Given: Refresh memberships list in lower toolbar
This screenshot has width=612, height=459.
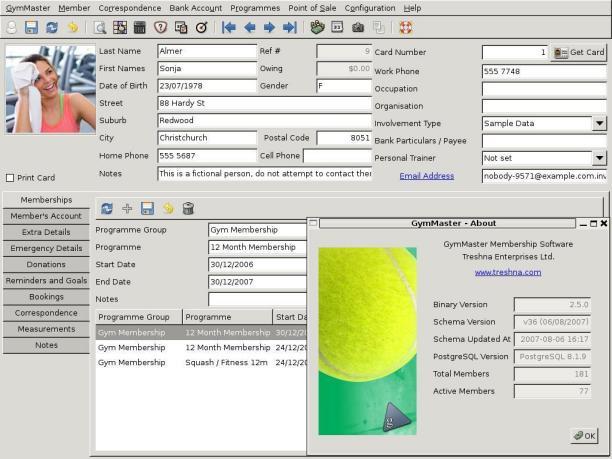Looking at the screenshot, I should coord(107,208).
